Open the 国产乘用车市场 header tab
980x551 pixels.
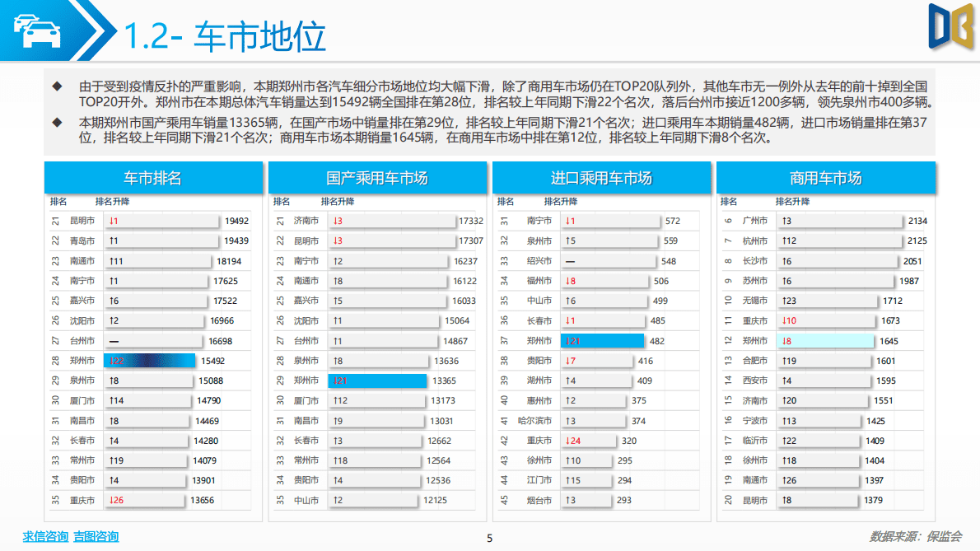pos(378,176)
